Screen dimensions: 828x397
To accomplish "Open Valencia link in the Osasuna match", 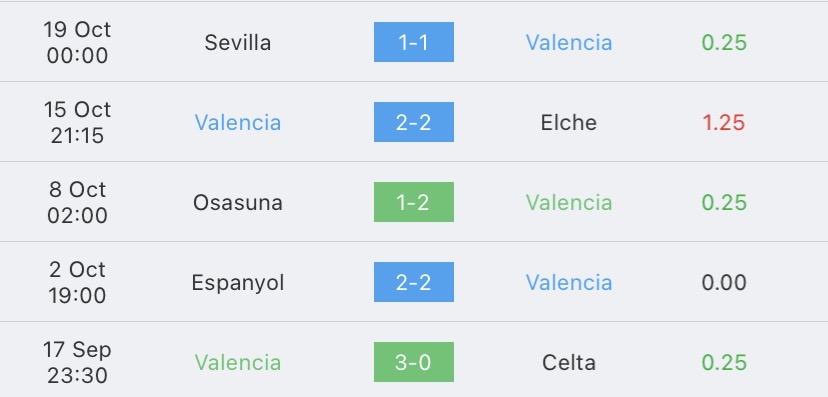I will [x=569, y=202].
